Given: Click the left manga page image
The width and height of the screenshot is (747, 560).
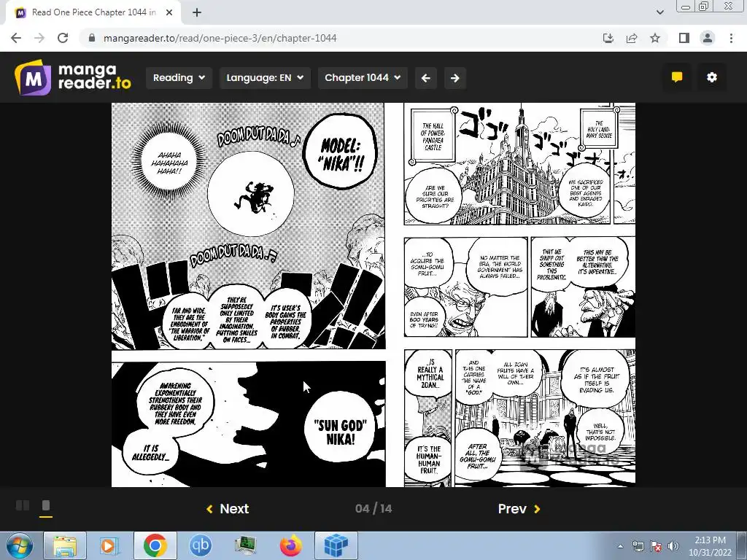Looking at the screenshot, I should tap(248, 295).
